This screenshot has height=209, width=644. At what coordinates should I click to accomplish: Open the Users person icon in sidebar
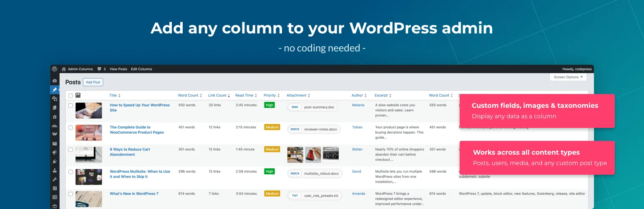pyautogui.click(x=55, y=170)
